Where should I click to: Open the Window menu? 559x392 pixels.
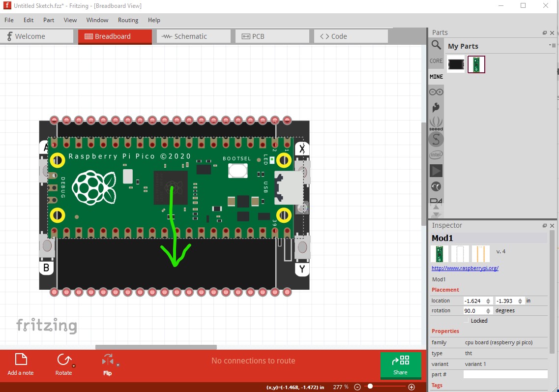[97, 20]
